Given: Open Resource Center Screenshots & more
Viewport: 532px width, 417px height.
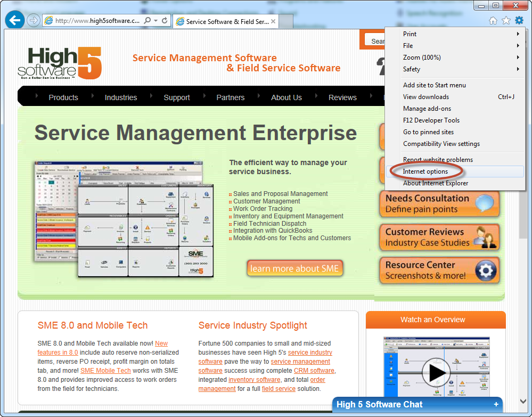Looking at the screenshot, I should pos(439,270).
